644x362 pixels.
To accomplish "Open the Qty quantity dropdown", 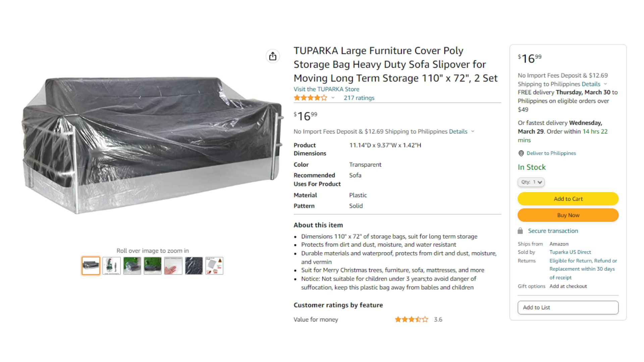I will (531, 182).
